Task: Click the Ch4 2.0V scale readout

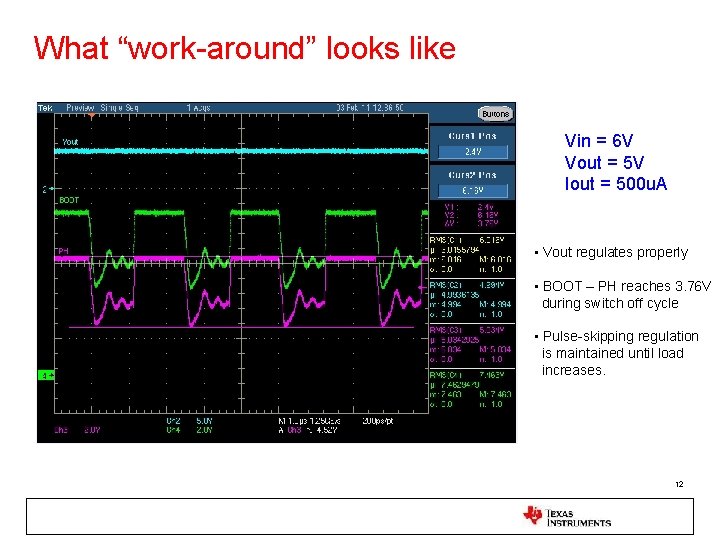Action: point(189,430)
